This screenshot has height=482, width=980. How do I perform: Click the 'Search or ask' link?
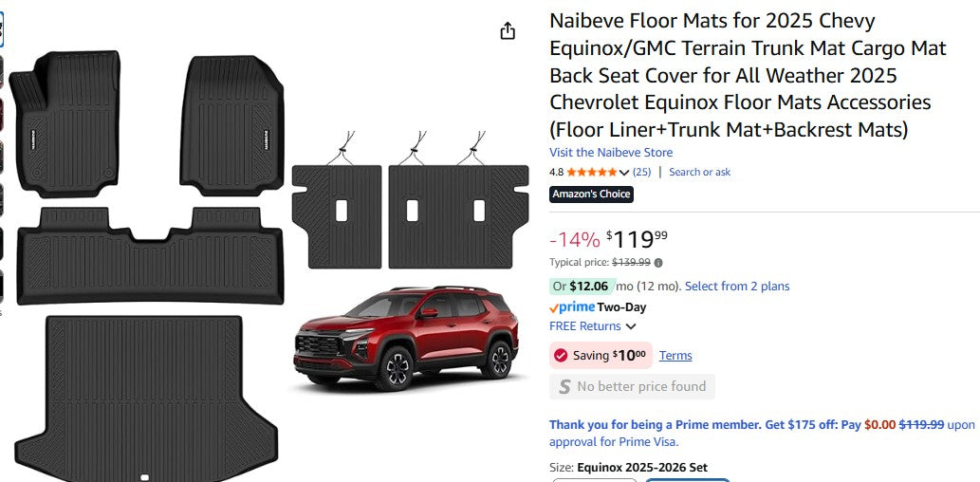click(699, 173)
